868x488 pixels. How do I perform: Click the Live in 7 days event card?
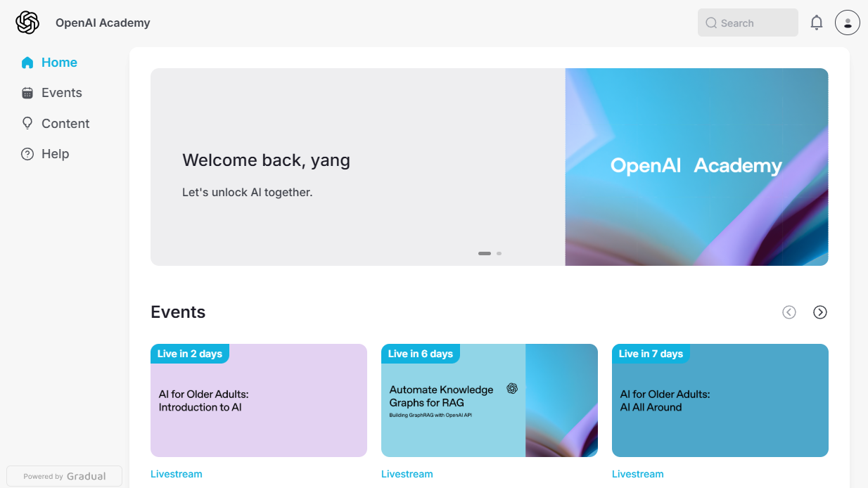coord(720,399)
